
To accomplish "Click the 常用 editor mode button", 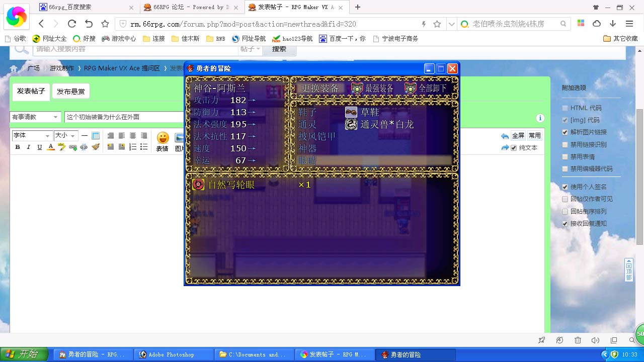I will click(535, 136).
